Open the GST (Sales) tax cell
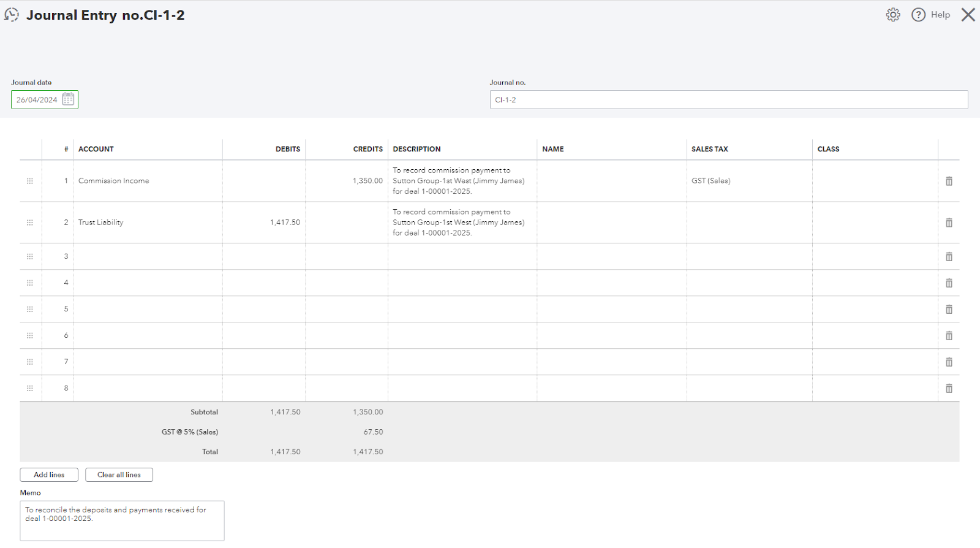980x548 pixels. pyautogui.click(x=749, y=181)
